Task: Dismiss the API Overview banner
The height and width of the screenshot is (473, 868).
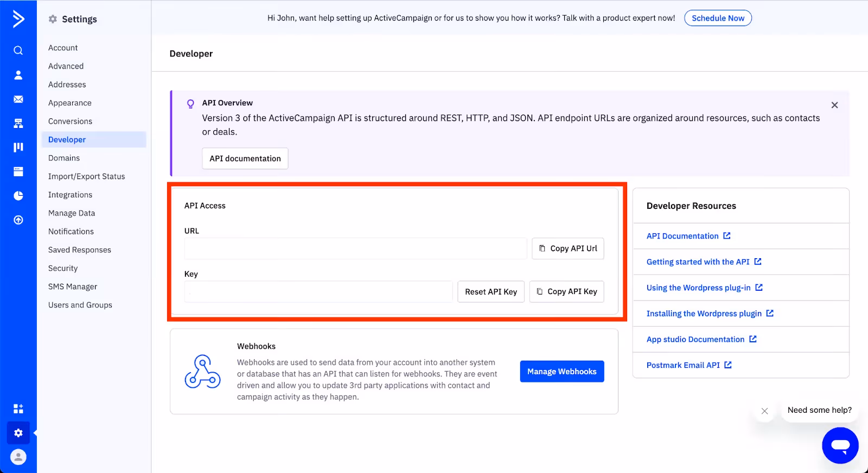Action: click(x=834, y=105)
